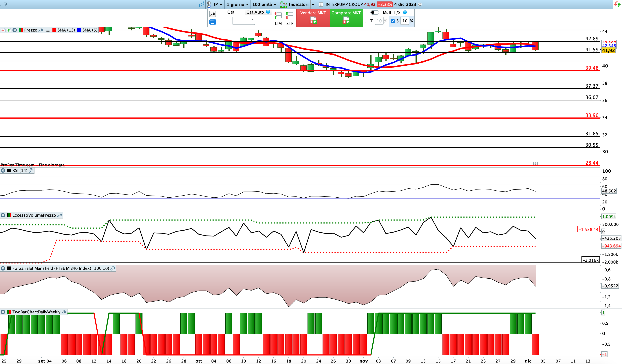Close the RSI (14) panel
This screenshot has height=364, width=622.
click(x=3, y=170)
